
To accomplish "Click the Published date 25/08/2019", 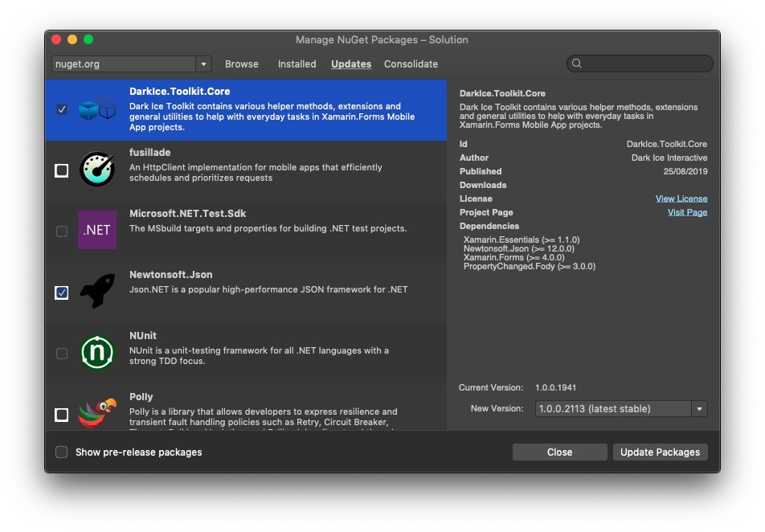I will point(685,171).
